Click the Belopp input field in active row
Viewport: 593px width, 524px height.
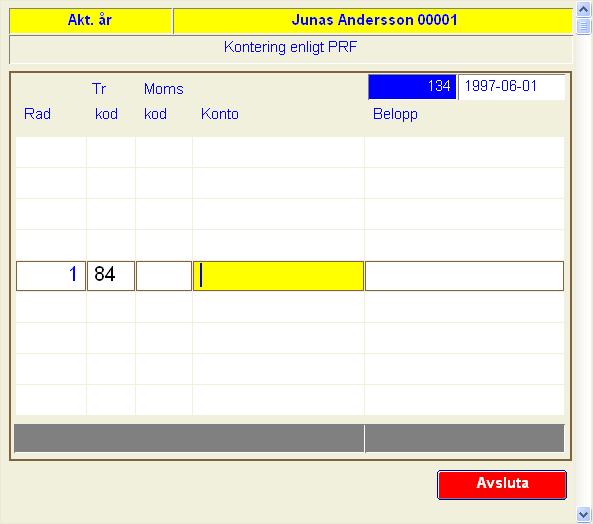pos(464,276)
